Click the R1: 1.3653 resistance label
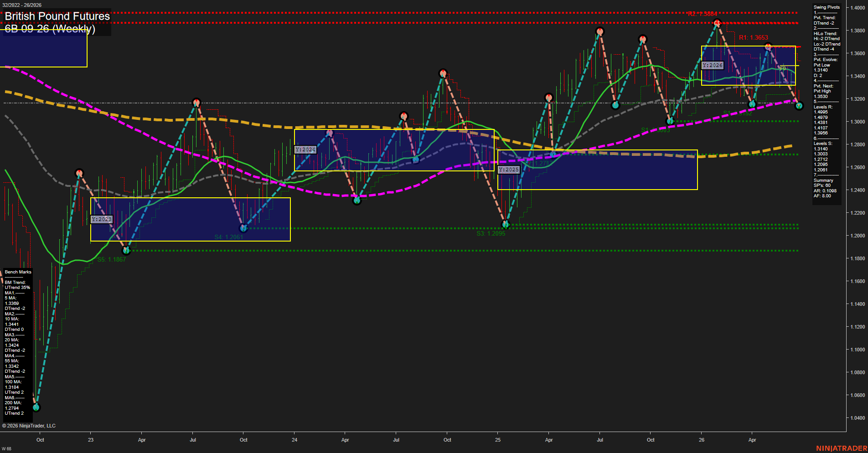 pos(754,38)
